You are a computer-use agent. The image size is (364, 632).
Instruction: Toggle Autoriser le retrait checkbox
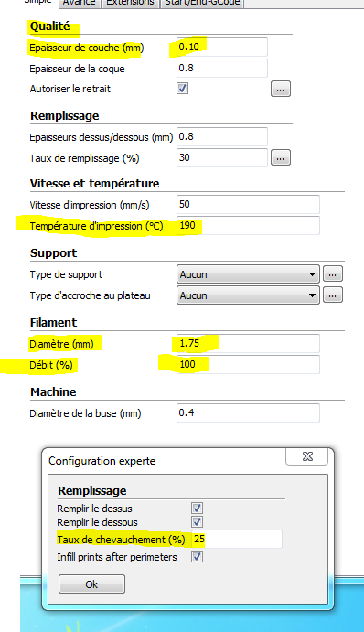click(x=183, y=89)
